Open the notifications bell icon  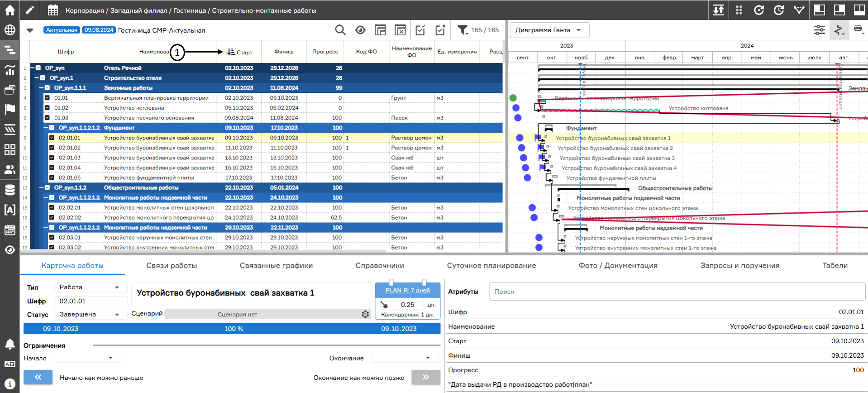[x=10, y=344]
